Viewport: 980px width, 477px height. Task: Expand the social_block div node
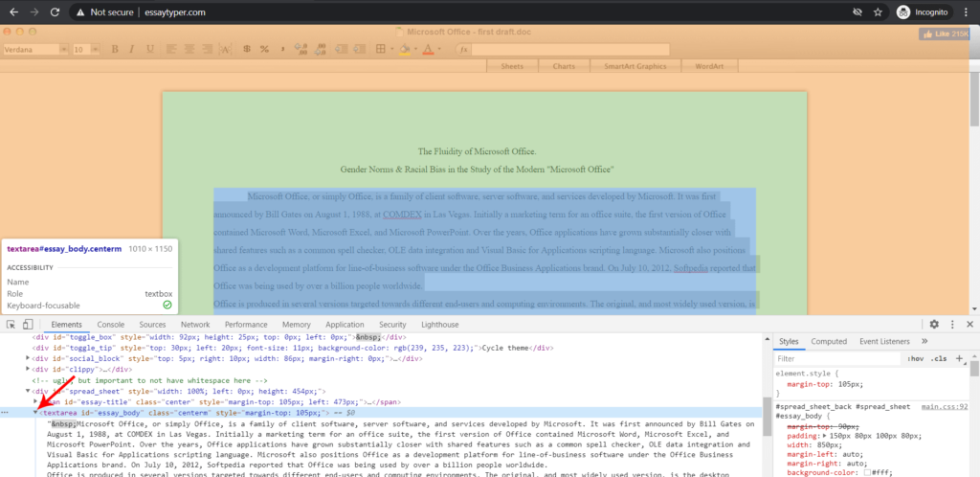[28, 358]
